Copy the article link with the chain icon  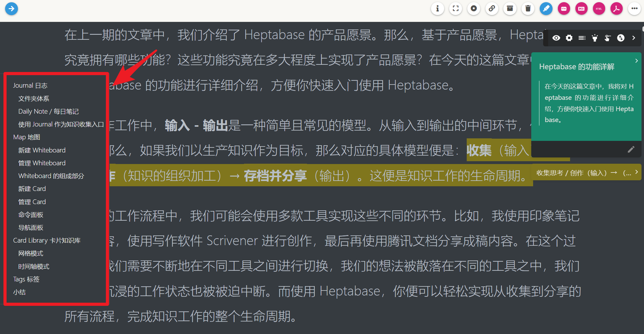(492, 8)
